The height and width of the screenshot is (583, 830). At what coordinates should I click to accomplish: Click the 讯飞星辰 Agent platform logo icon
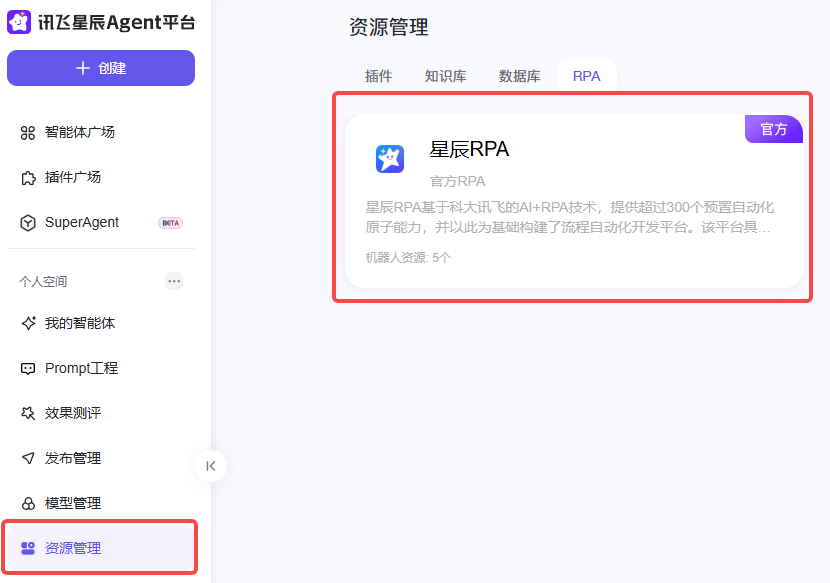[19, 22]
